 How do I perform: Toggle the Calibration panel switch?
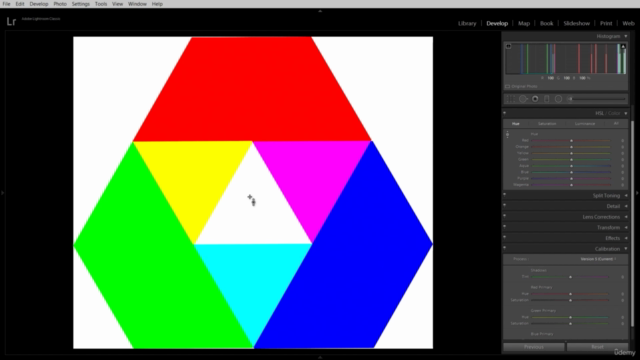(x=505, y=248)
